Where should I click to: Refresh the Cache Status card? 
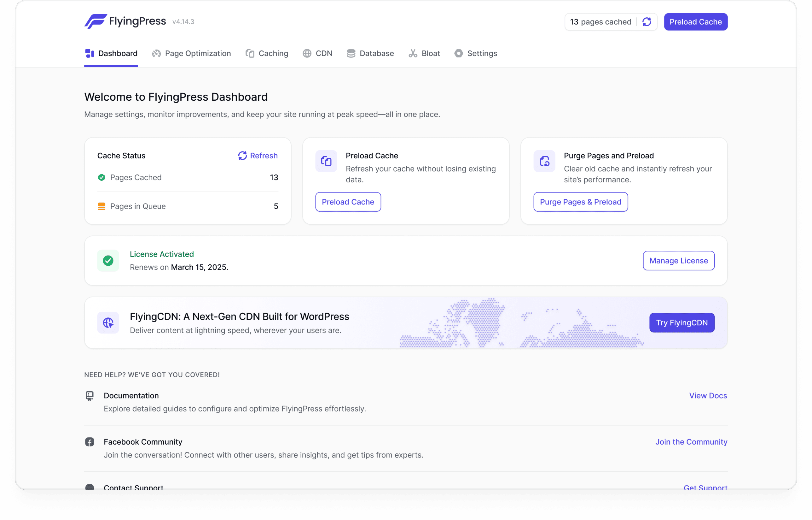click(258, 156)
